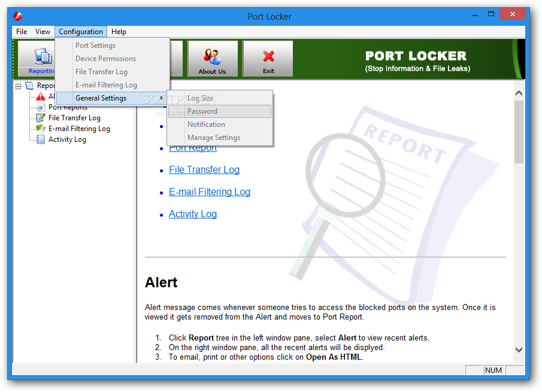This screenshot has width=542, height=392.
Task: Click the scroll up arrow of content pane
Action: pos(519,93)
